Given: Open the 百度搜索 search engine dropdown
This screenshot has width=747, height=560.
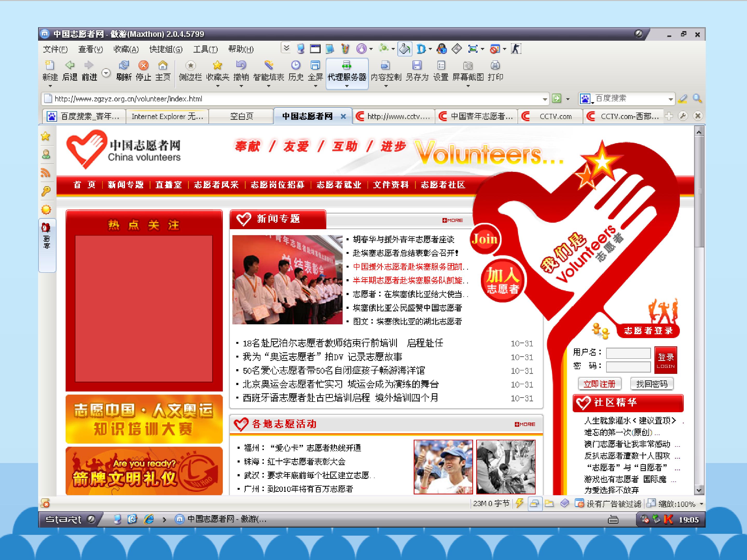Looking at the screenshot, I should (670, 99).
